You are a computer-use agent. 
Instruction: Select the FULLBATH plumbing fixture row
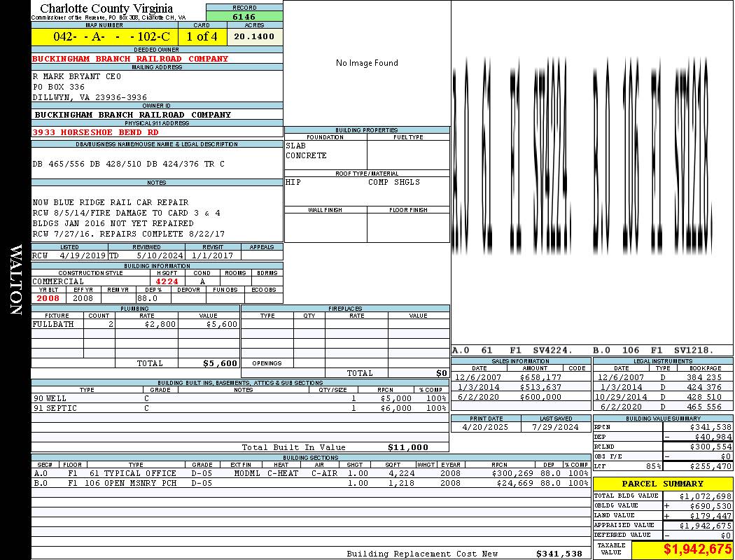click(136, 324)
